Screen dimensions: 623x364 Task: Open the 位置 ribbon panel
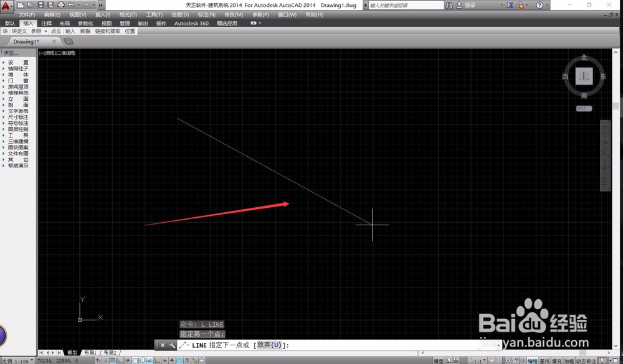tap(130, 31)
